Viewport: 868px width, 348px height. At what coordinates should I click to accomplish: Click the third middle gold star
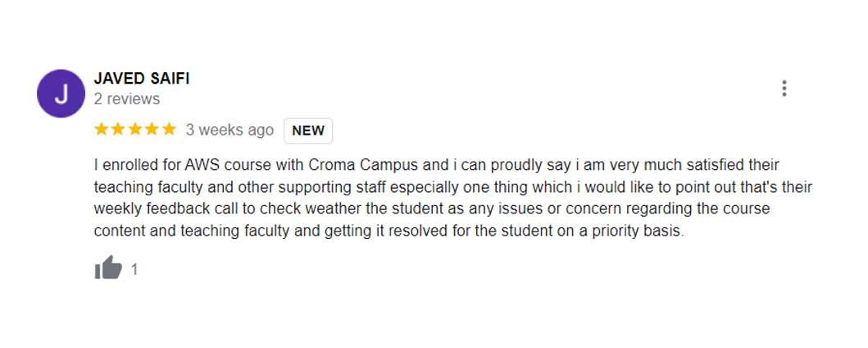pos(135,130)
